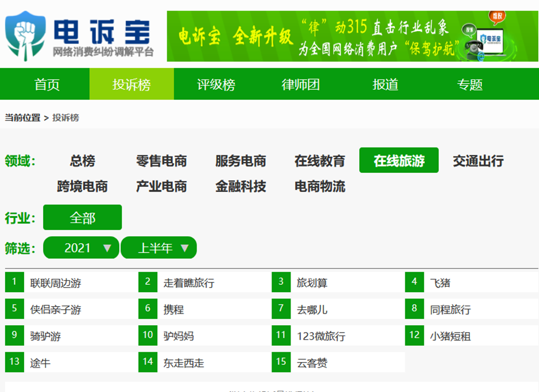Image resolution: width=539 pixels, height=392 pixels.
Task: Filter by 交通出行 field
Action: [478, 161]
